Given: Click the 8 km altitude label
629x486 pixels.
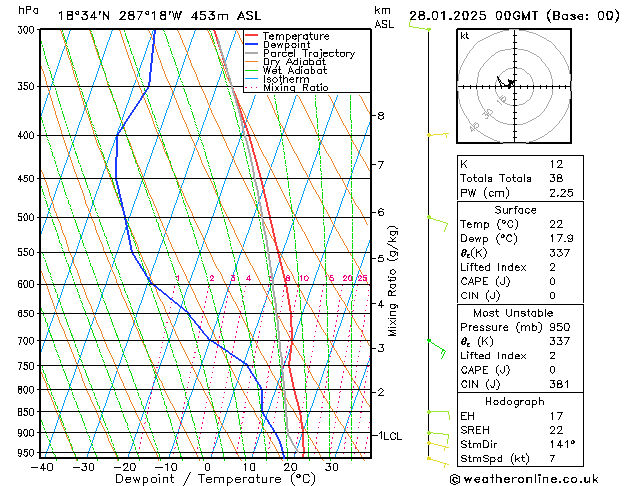Looking at the screenshot, I should click(381, 116).
